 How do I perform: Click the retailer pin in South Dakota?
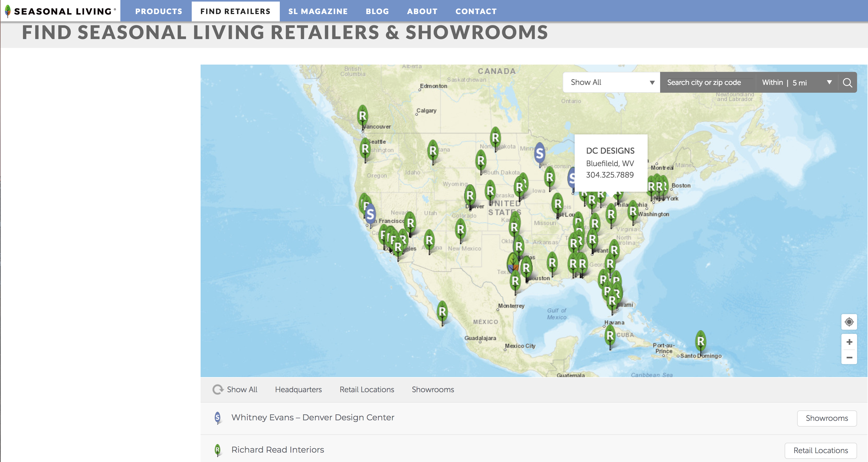pyautogui.click(x=481, y=161)
